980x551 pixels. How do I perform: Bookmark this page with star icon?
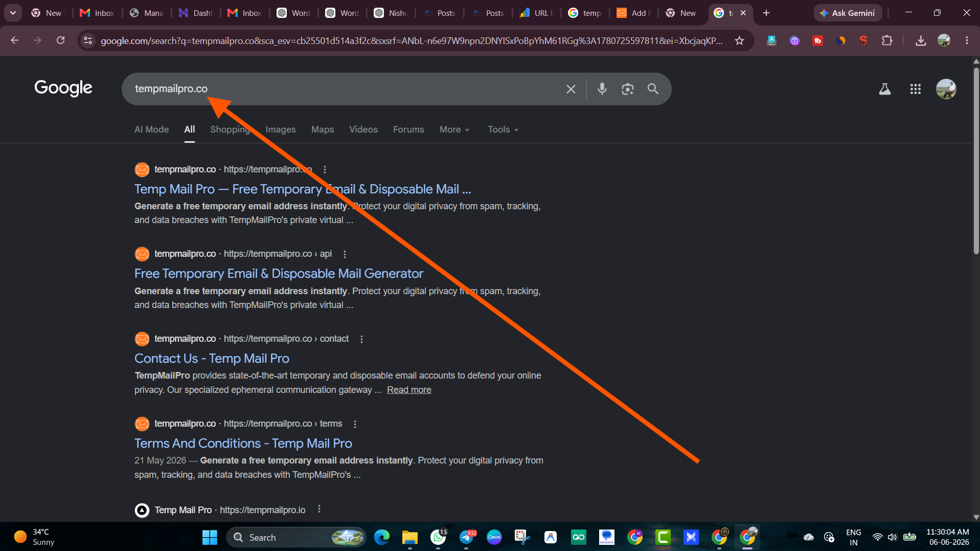739,40
